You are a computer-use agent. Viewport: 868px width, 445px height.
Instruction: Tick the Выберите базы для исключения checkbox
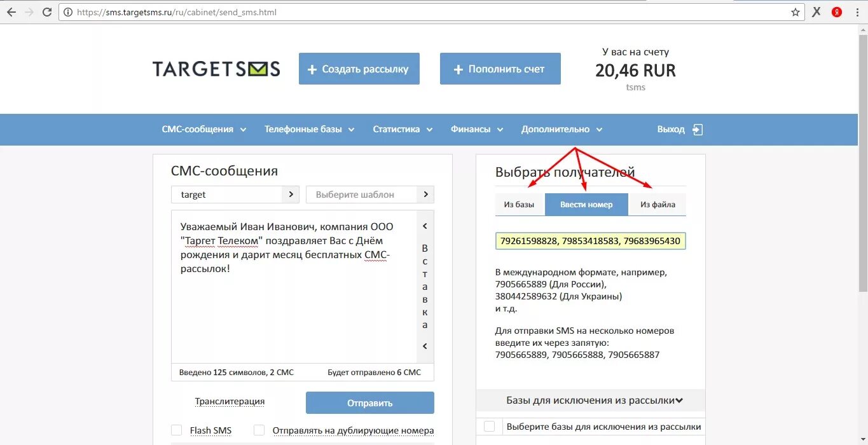click(489, 427)
